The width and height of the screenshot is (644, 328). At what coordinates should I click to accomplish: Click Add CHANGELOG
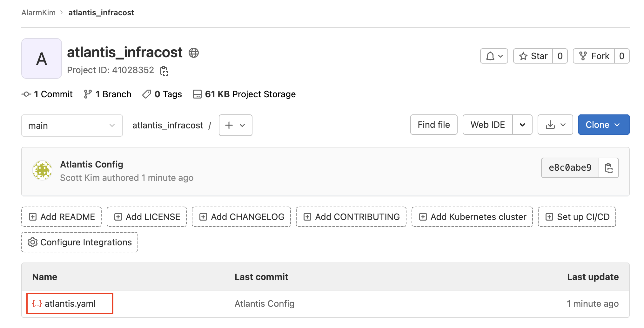click(x=241, y=217)
